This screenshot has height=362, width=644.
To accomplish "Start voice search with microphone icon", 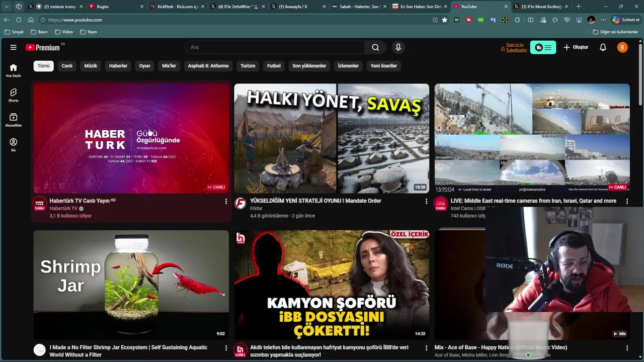I will [x=398, y=47].
